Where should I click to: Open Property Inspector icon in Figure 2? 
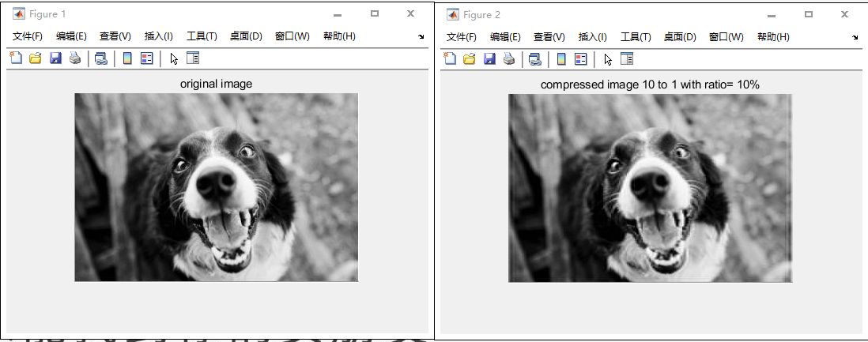coord(627,58)
